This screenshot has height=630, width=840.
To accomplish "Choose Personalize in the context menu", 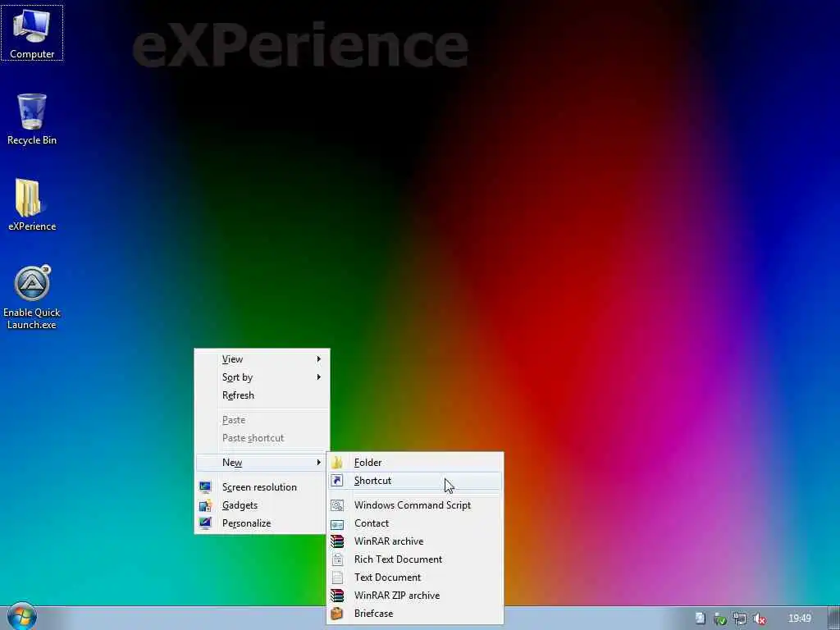I will (x=262, y=523).
